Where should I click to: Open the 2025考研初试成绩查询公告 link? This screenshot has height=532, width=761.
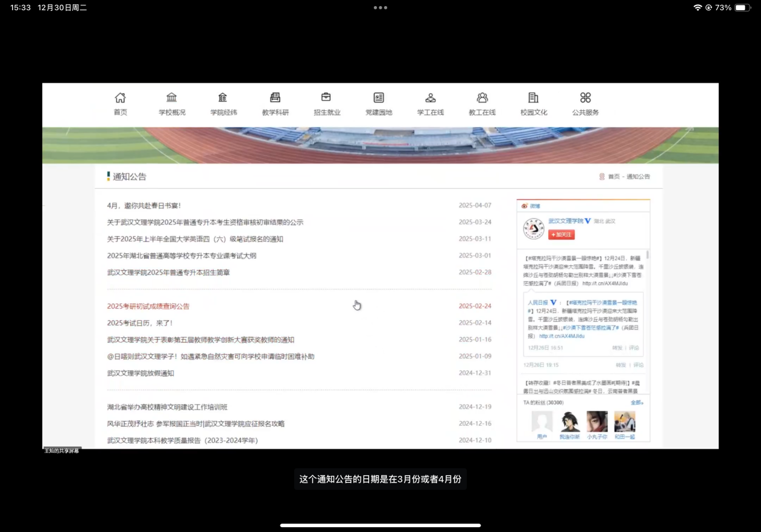pos(148,306)
